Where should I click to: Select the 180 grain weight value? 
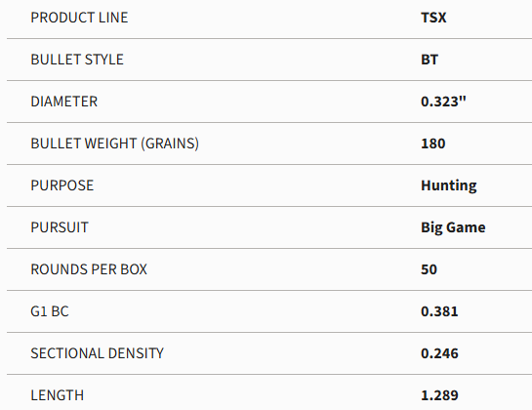tap(433, 143)
